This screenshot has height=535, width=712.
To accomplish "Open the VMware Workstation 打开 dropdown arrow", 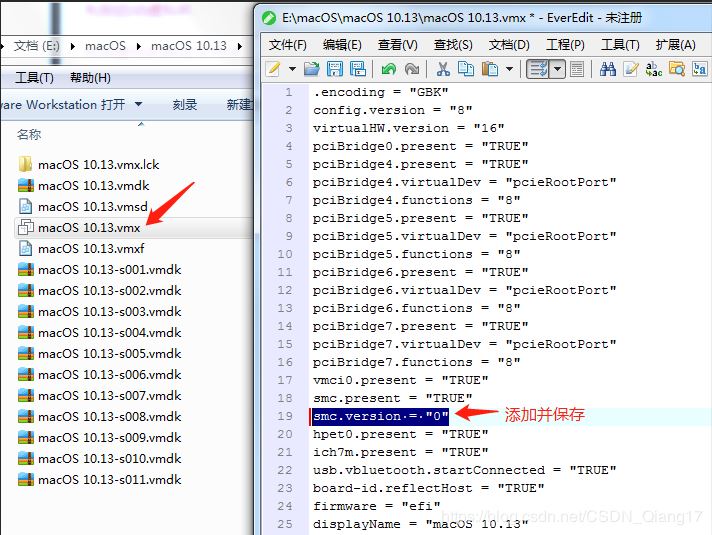I will pos(138,104).
